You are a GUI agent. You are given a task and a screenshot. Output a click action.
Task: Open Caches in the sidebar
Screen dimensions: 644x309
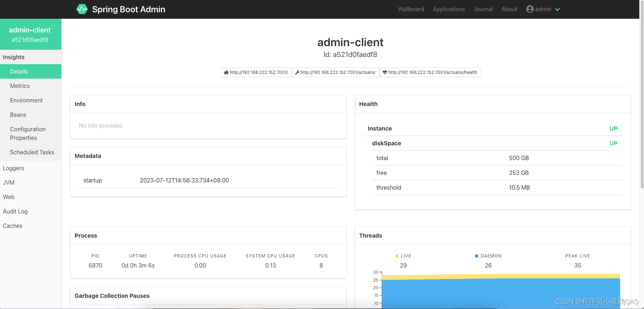click(x=31, y=226)
